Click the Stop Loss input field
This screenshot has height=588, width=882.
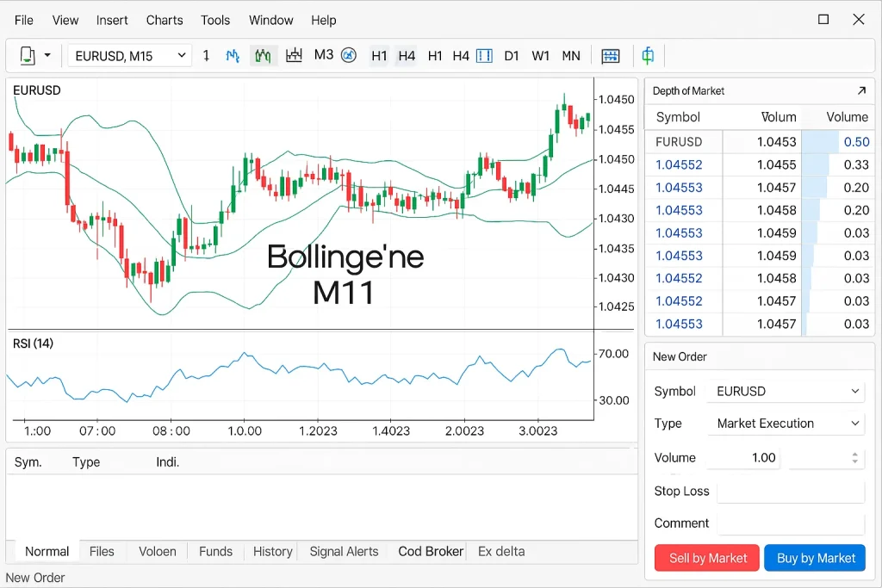point(791,492)
